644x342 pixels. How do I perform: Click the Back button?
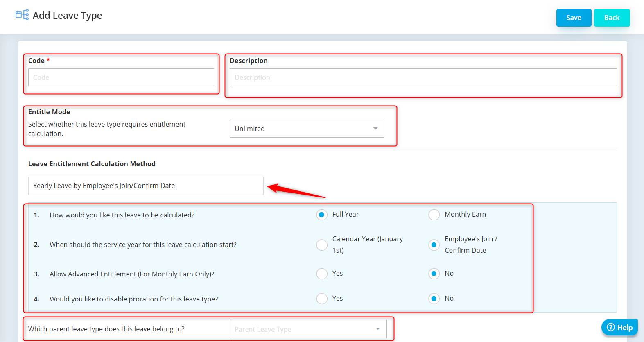(x=612, y=18)
